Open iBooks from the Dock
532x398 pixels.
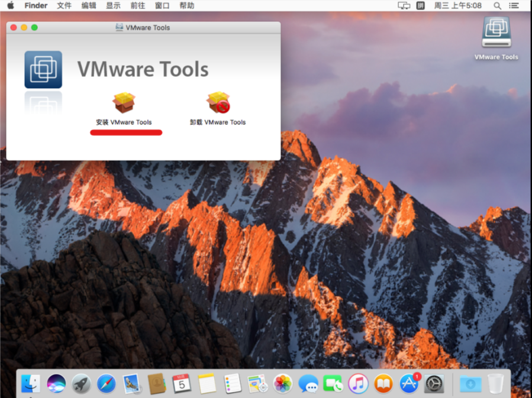pos(383,384)
